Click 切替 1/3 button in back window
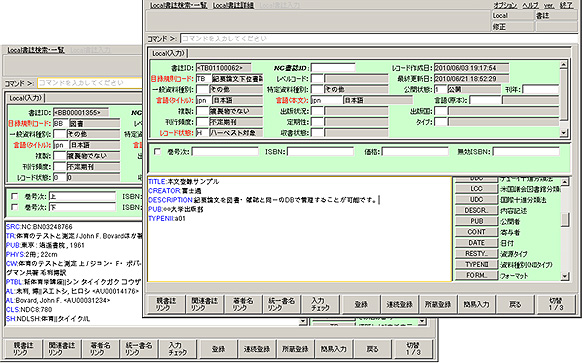Screen dimensions: 582x363 (413, 349)
